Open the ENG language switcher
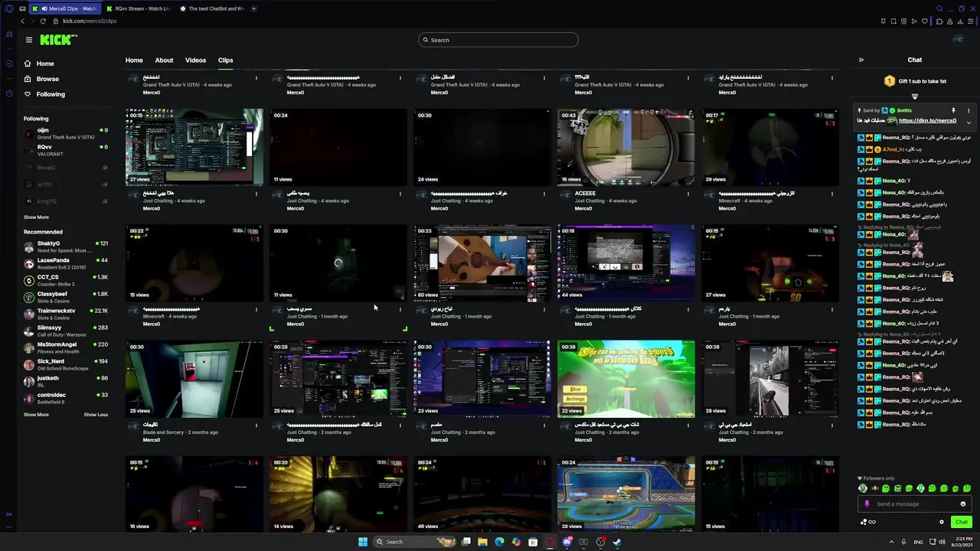 tap(918, 542)
